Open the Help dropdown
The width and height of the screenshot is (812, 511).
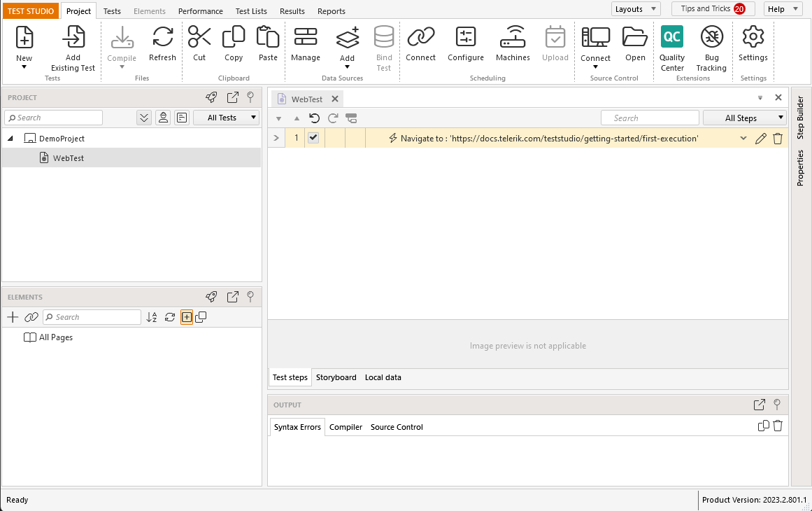coord(783,9)
